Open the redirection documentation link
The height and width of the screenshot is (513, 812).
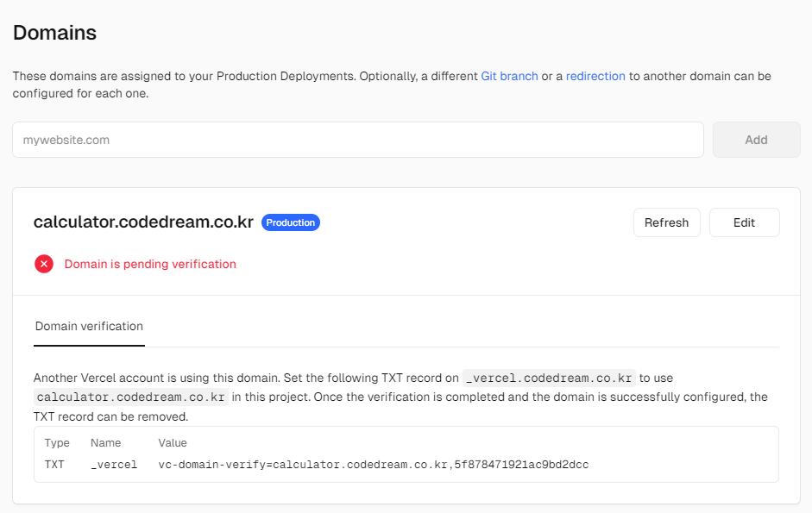pyautogui.click(x=595, y=76)
